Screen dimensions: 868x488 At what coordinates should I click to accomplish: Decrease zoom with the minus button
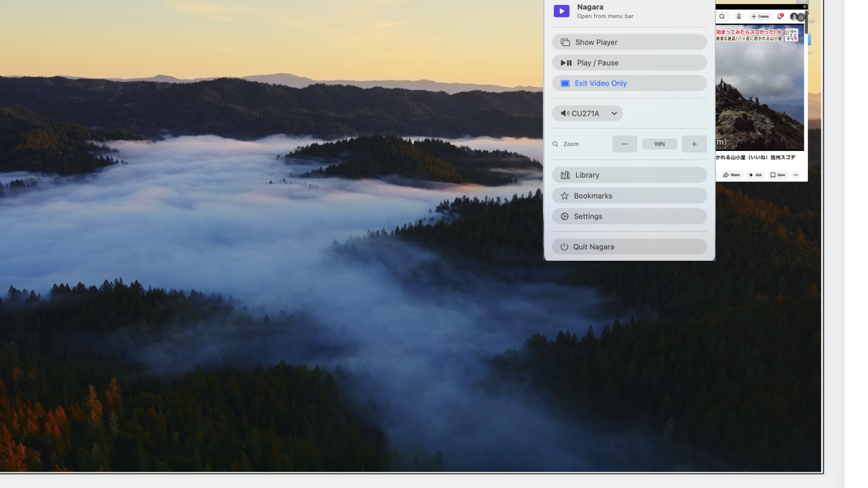pos(625,144)
